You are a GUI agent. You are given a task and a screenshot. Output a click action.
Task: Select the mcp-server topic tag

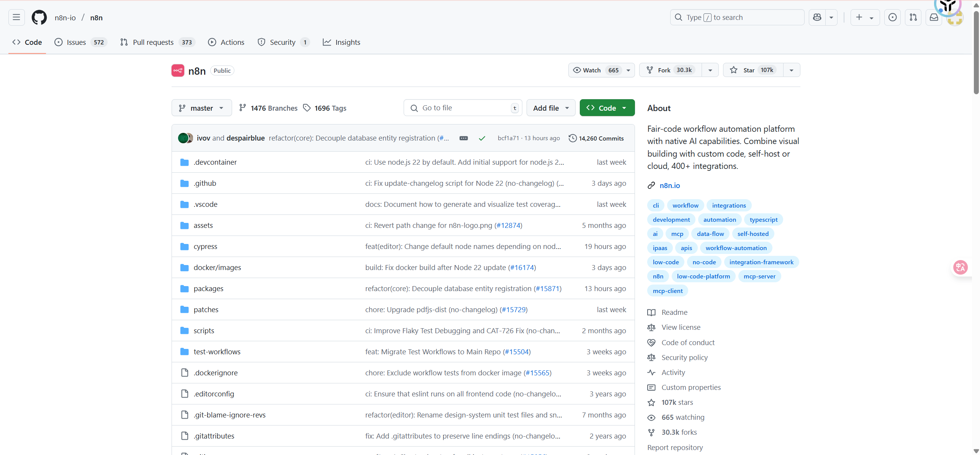pos(759,276)
